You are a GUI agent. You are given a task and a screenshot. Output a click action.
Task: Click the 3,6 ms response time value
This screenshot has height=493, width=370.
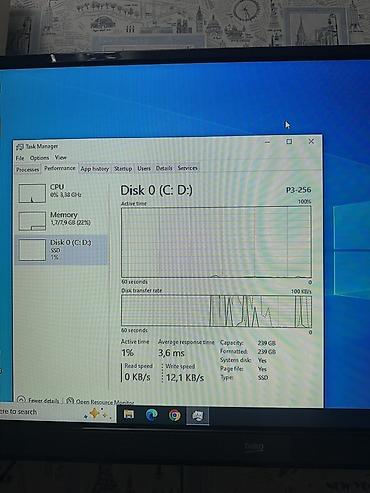click(171, 353)
